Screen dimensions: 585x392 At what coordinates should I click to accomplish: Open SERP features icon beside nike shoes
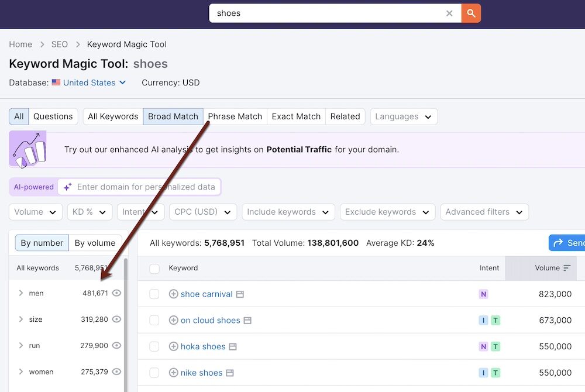230,373
